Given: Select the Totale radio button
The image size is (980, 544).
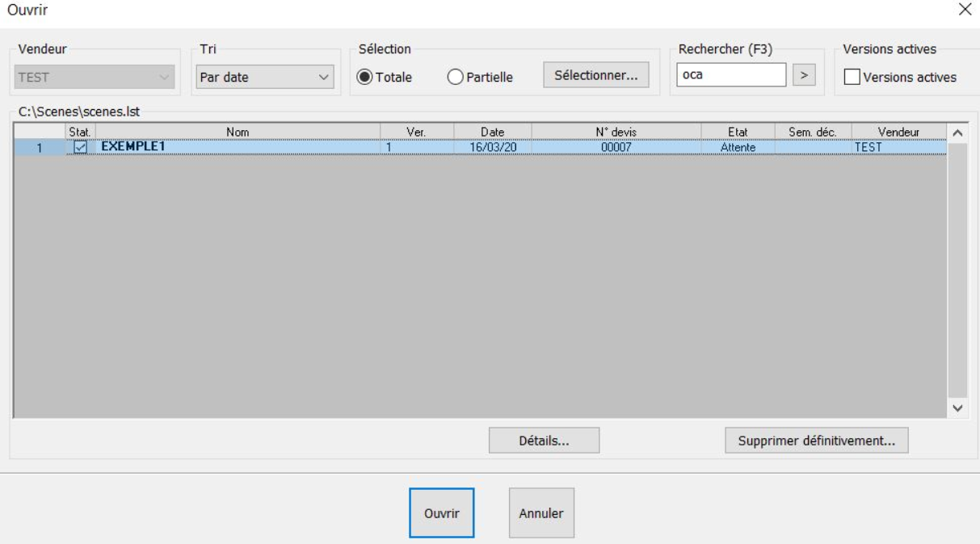Looking at the screenshot, I should 364,78.
